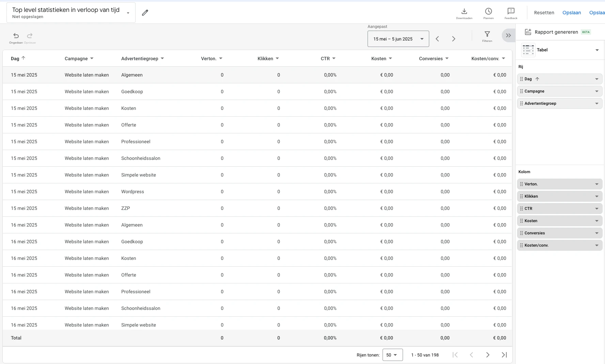
Task: Go to the next date range
Action: [x=454, y=39]
